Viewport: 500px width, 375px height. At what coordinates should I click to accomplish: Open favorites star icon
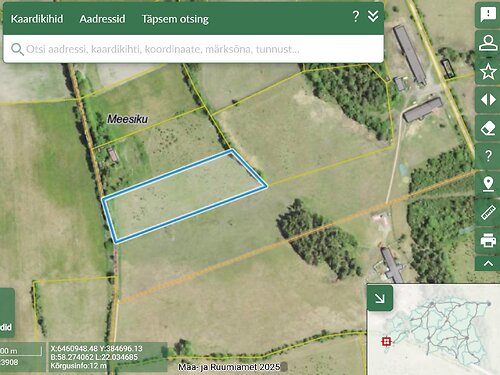coord(488,71)
